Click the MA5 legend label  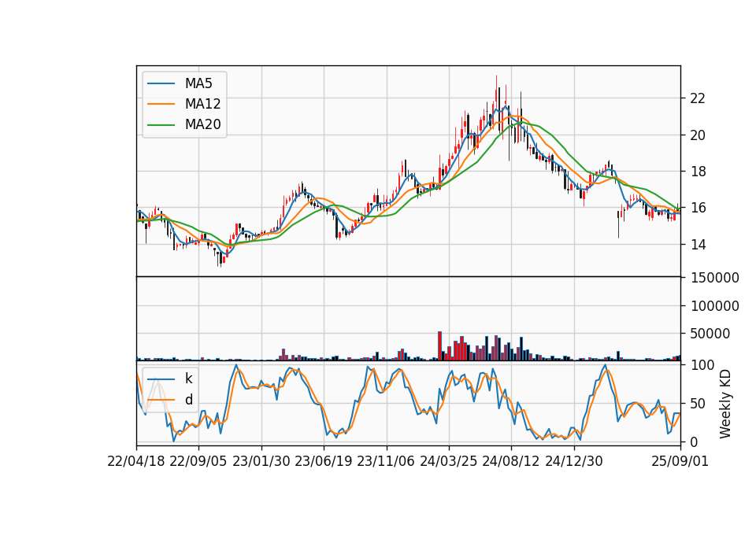[198, 83]
